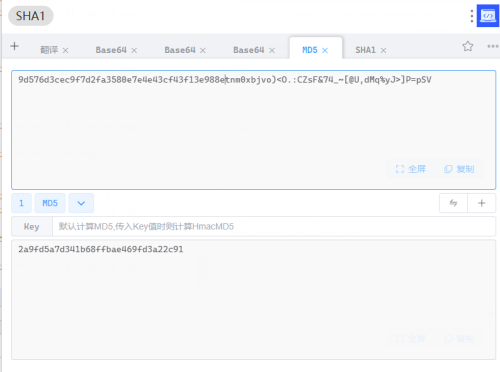Open the three-dot tab overflow menu
The image size is (500, 372).
click(x=493, y=46)
